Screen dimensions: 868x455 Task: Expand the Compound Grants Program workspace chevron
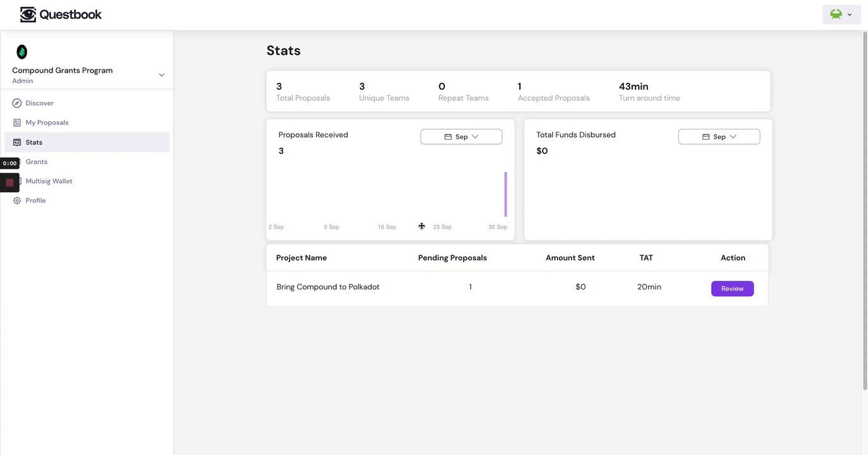point(161,75)
